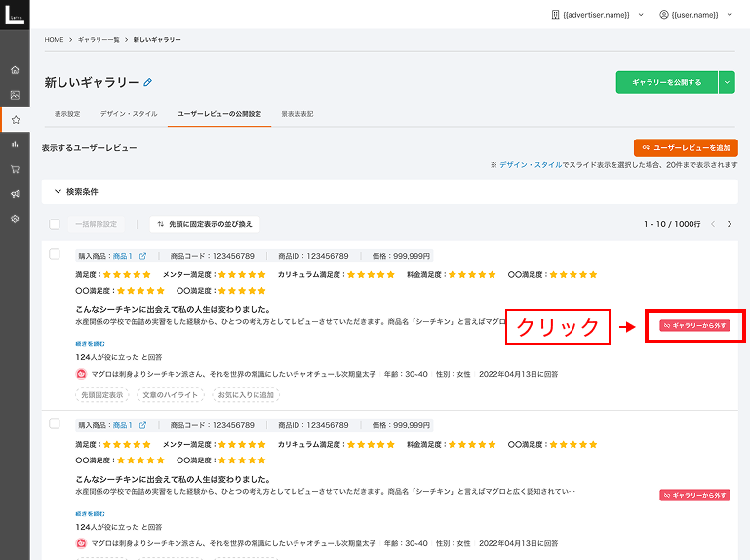Open デザイン・スタイル link in the note
750x560 pixels.
[531, 165]
